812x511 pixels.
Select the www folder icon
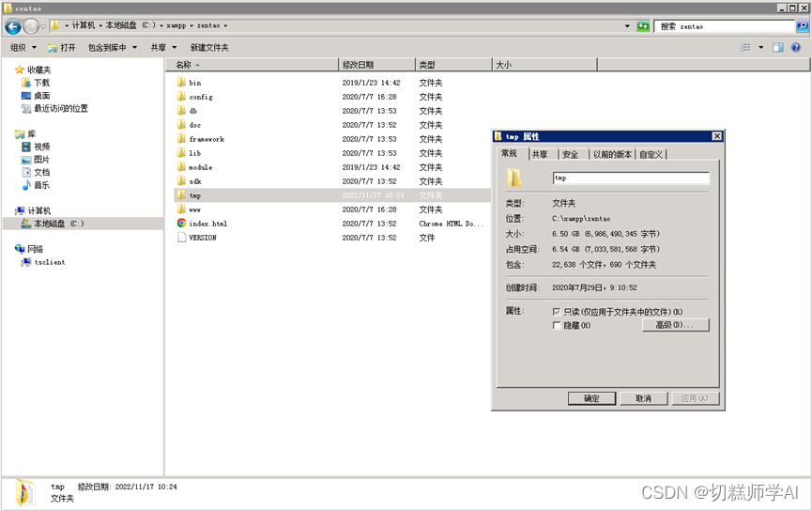(x=181, y=209)
